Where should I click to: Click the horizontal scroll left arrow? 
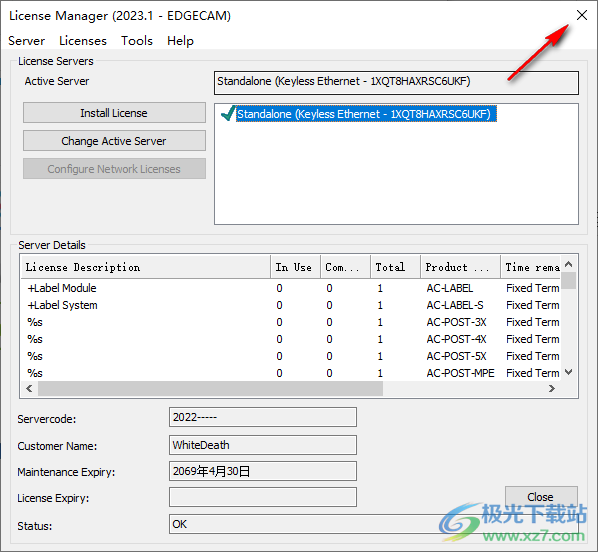pyautogui.click(x=29, y=388)
